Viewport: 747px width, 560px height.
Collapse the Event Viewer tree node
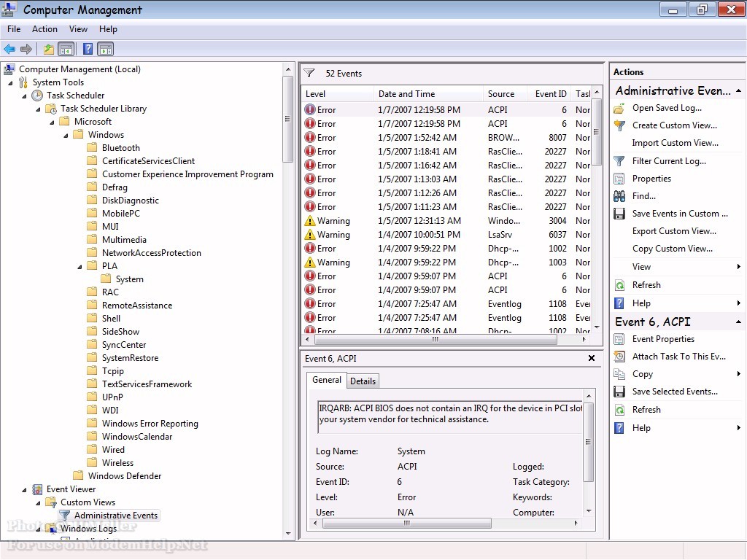click(24, 489)
